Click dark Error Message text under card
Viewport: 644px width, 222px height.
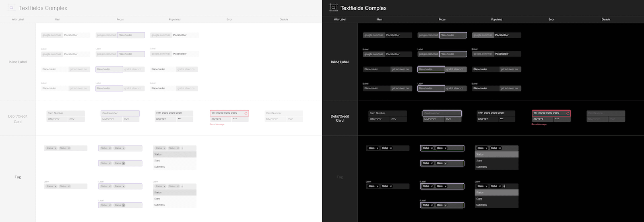pos(539,124)
